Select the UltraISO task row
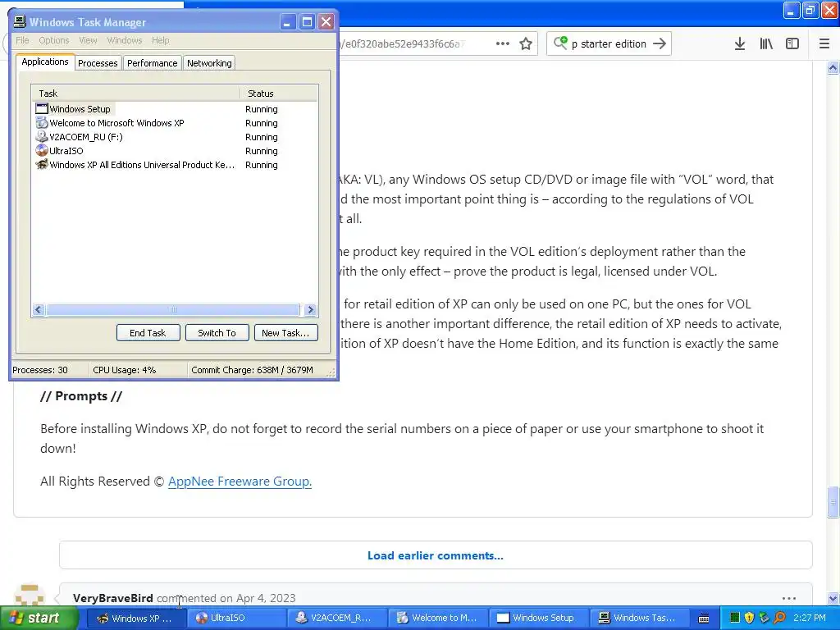 (175, 151)
